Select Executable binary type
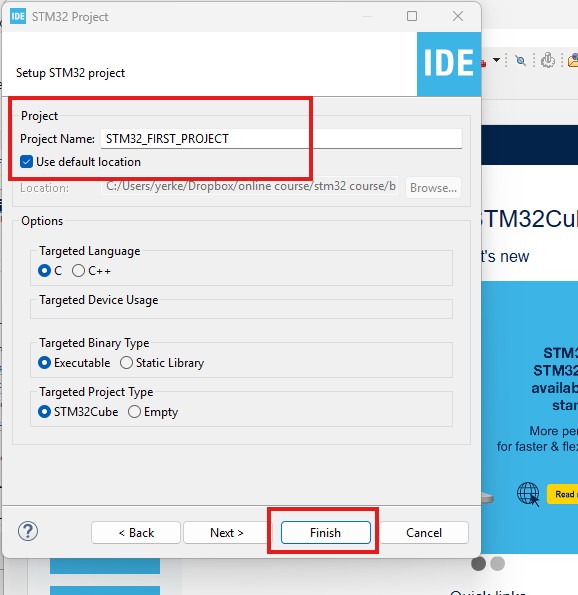Viewport: 578px width, 595px height. click(x=44, y=363)
